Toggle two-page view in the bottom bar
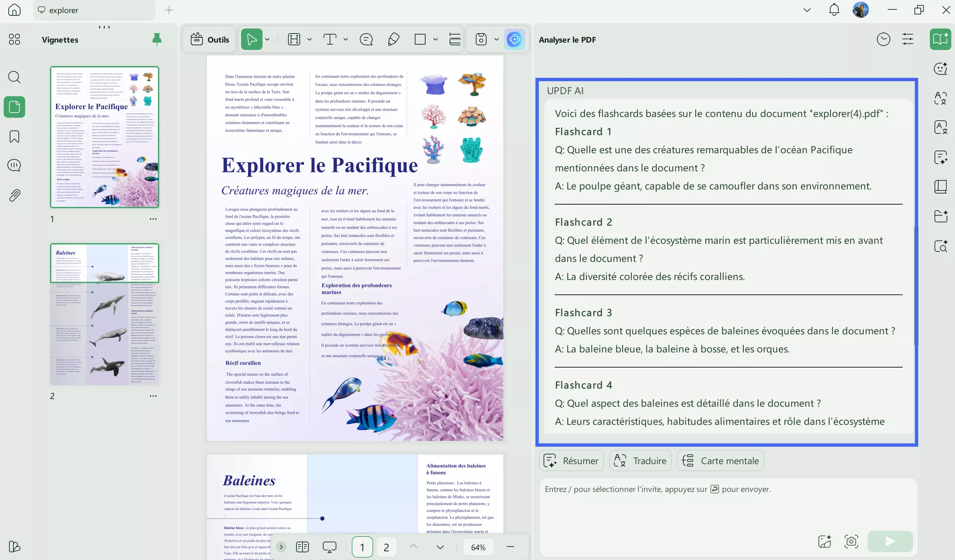The image size is (955, 560). [x=302, y=547]
